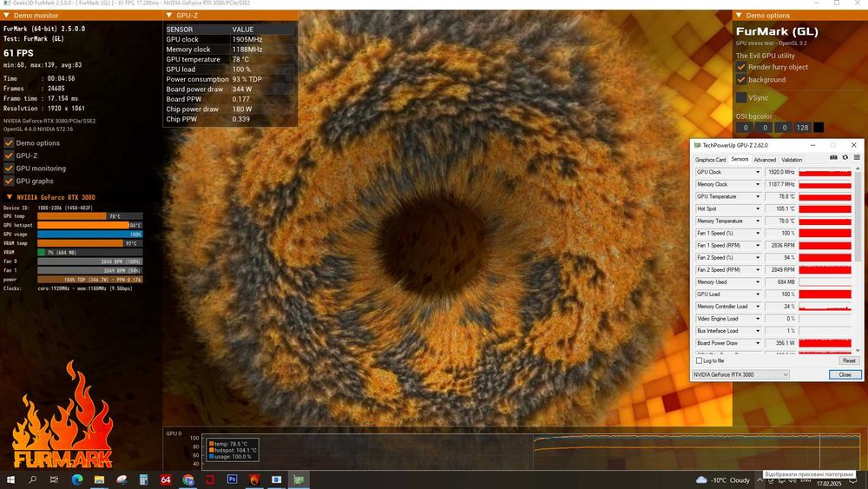The height and width of the screenshot is (489, 868).
Task: Open the blue window app on taskbar
Action: coord(276,479)
